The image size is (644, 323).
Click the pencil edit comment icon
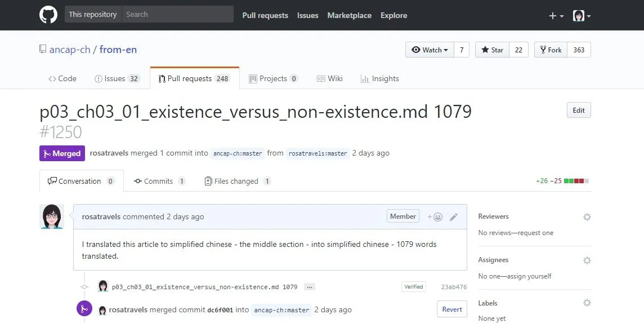454,217
